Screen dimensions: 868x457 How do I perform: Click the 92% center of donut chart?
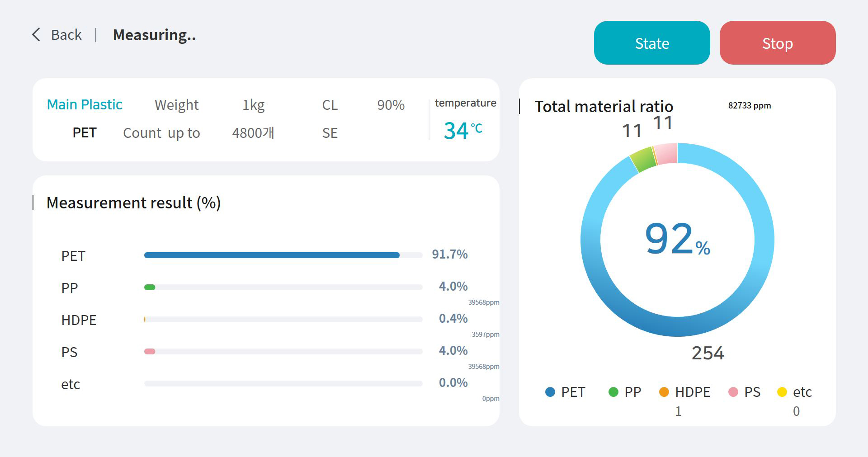tap(677, 239)
